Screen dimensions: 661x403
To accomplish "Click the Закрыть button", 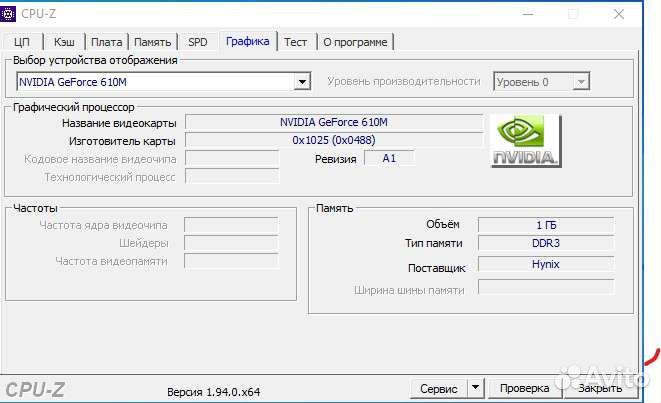I will pos(600,388).
